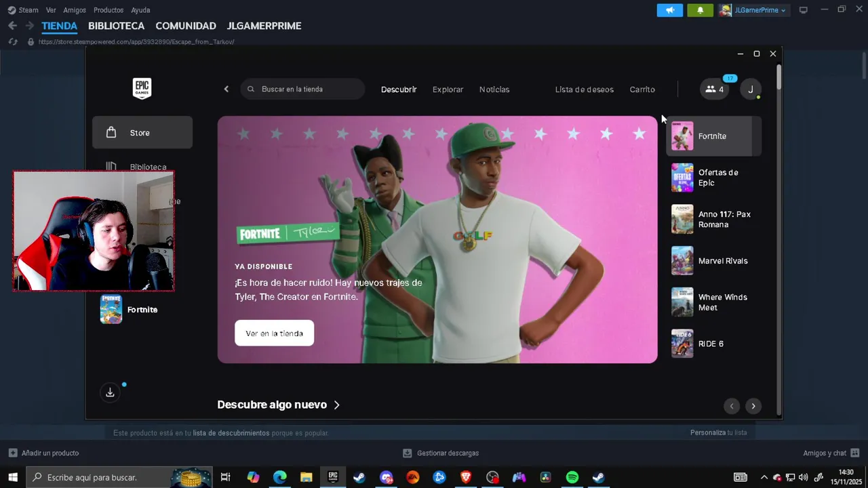Click the Windows search box

click(119, 477)
